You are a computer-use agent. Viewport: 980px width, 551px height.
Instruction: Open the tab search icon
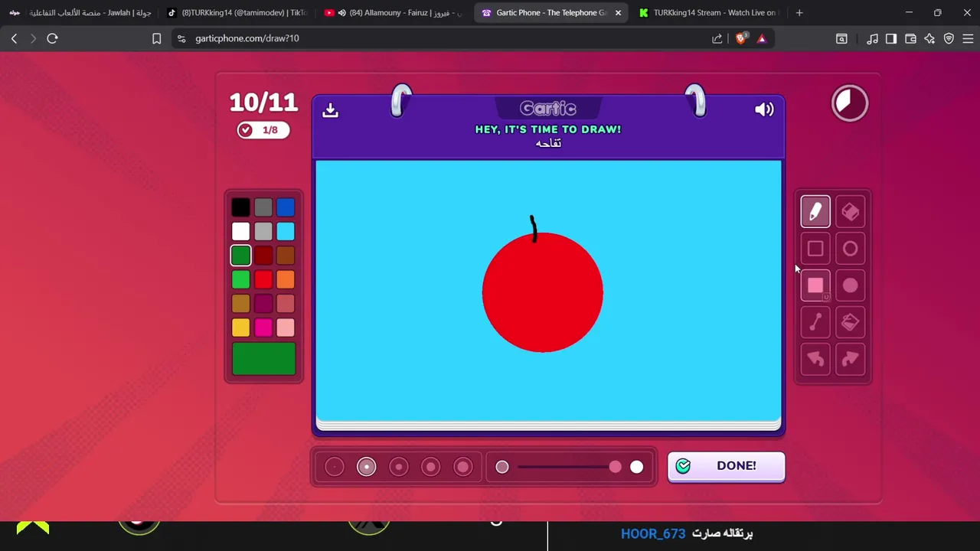841,38
